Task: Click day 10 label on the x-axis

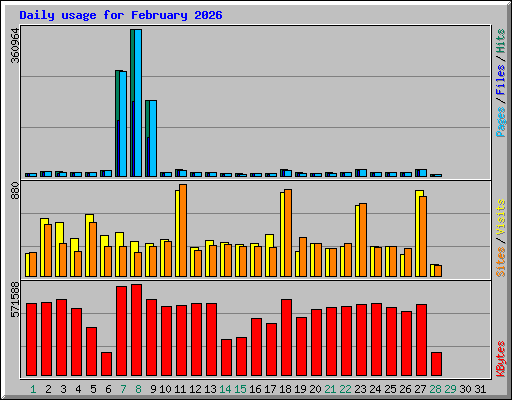Action: [165, 389]
